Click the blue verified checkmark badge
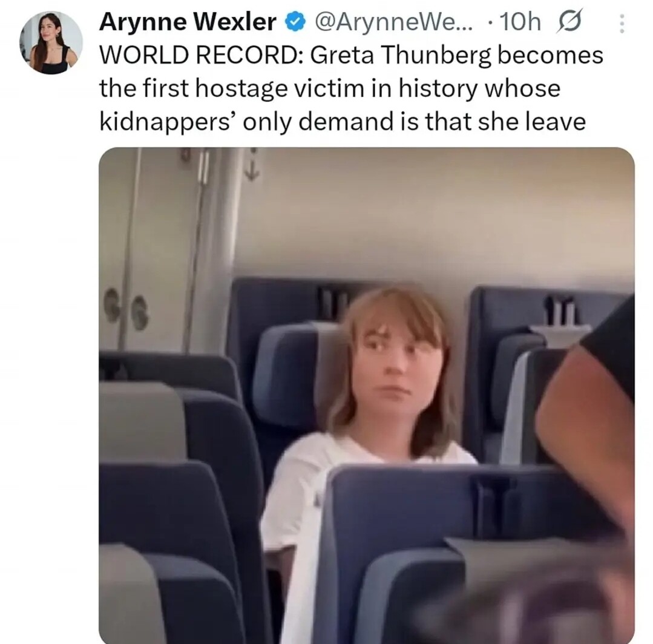Image resolution: width=653 pixels, height=644 pixels. click(295, 22)
